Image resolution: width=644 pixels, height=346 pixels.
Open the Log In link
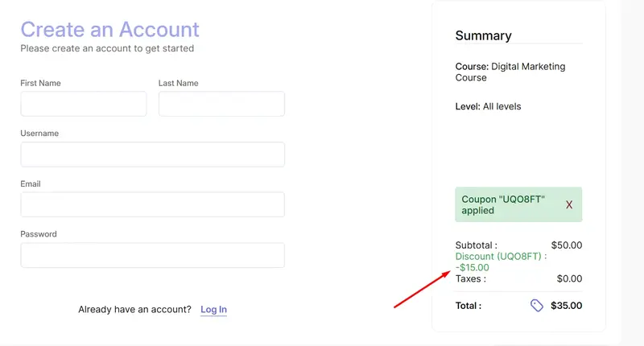(x=213, y=310)
